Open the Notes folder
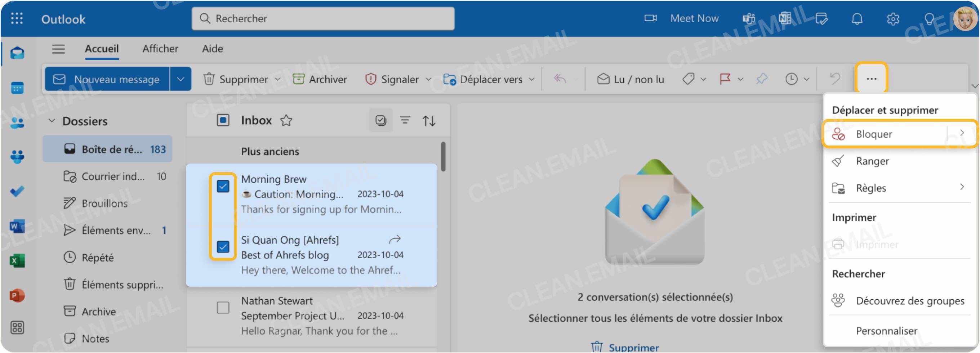This screenshot has width=980, height=353. (x=107, y=338)
